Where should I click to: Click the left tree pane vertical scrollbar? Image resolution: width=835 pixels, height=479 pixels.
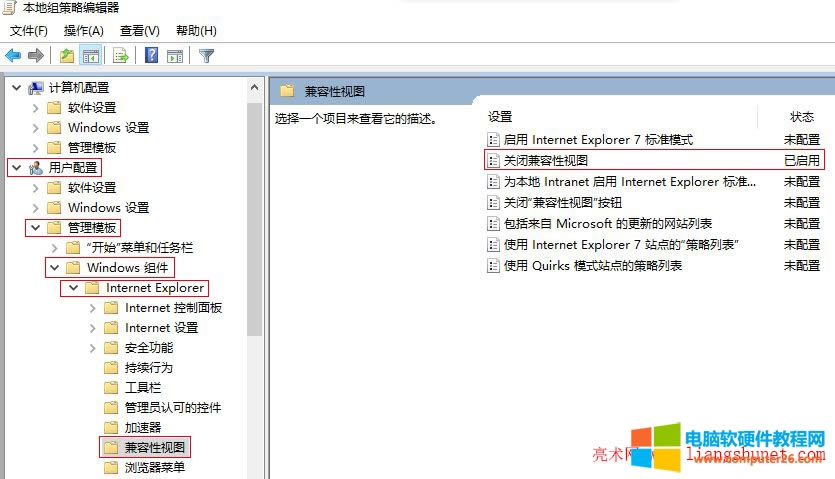(x=255, y=250)
